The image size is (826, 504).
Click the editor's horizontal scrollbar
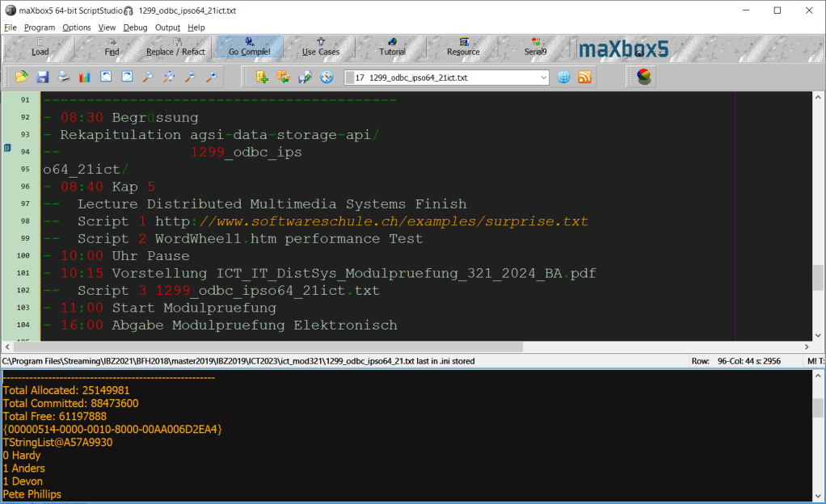point(323,346)
